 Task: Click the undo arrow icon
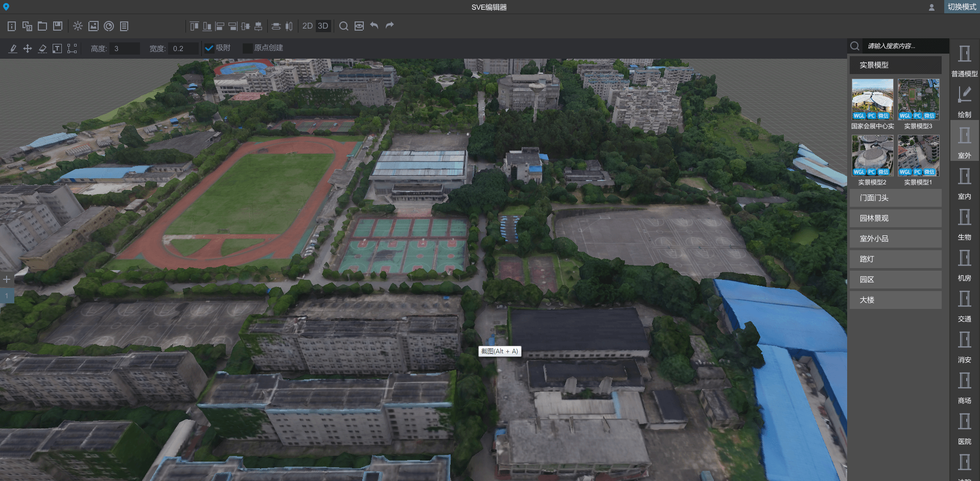[375, 26]
